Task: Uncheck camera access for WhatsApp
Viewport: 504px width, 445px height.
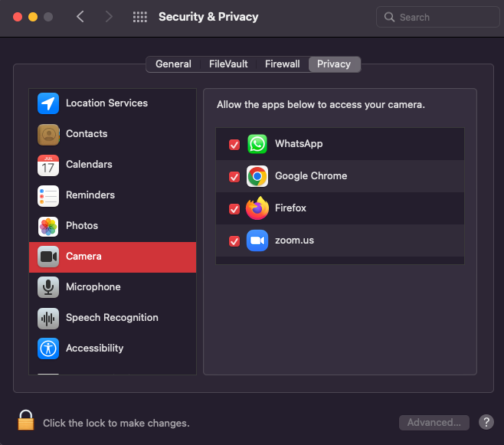Action: (x=234, y=145)
